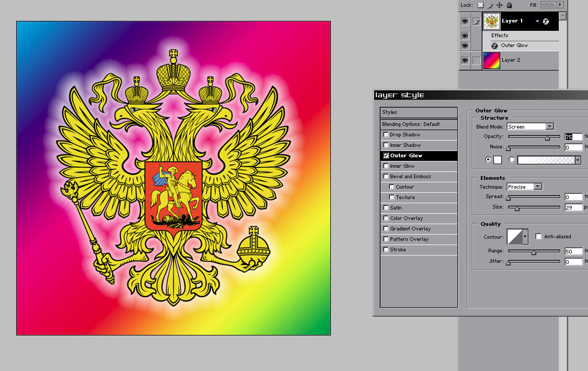The height and width of the screenshot is (371, 588).
Task: Click the lock position move icon
Action: 500,5
